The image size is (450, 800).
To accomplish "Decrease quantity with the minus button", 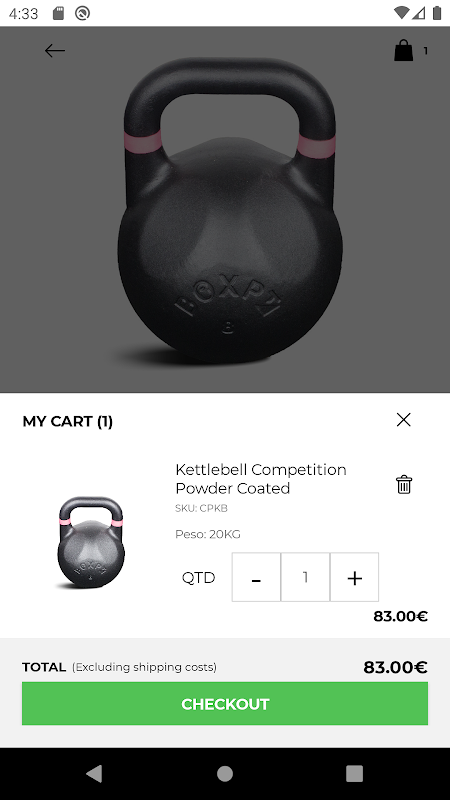I will 256,577.
